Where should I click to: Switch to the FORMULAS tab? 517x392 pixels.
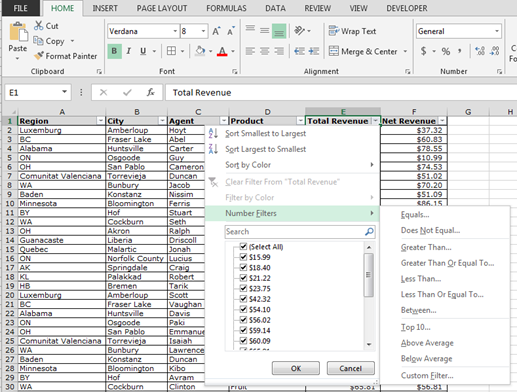point(226,8)
